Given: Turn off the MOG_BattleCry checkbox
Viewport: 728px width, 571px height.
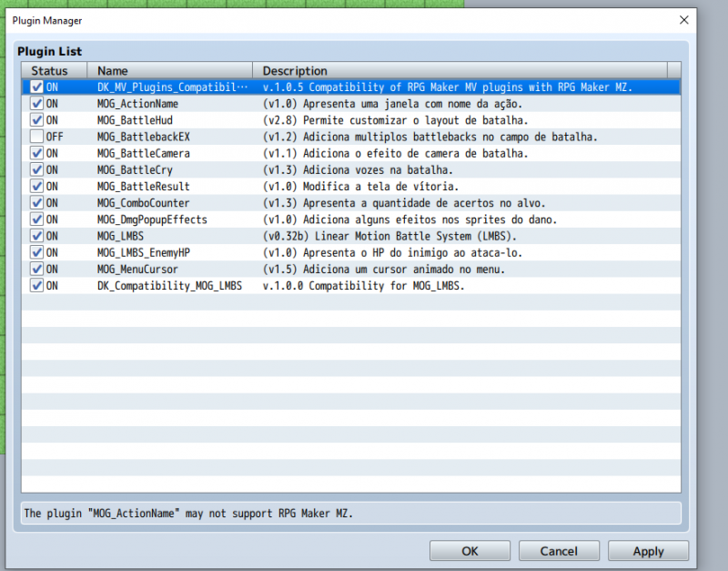Looking at the screenshot, I should pyautogui.click(x=36, y=169).
